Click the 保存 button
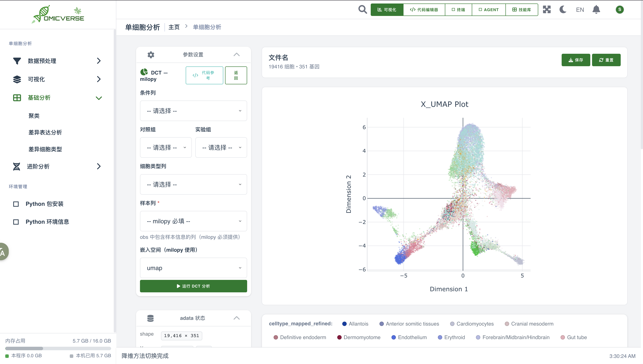 pos(575,60)
